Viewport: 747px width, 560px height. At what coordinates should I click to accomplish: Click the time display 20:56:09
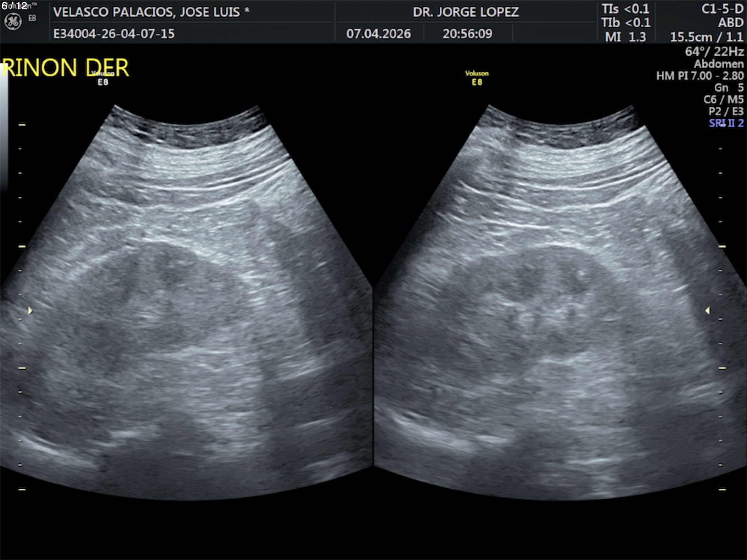(467, 34)
